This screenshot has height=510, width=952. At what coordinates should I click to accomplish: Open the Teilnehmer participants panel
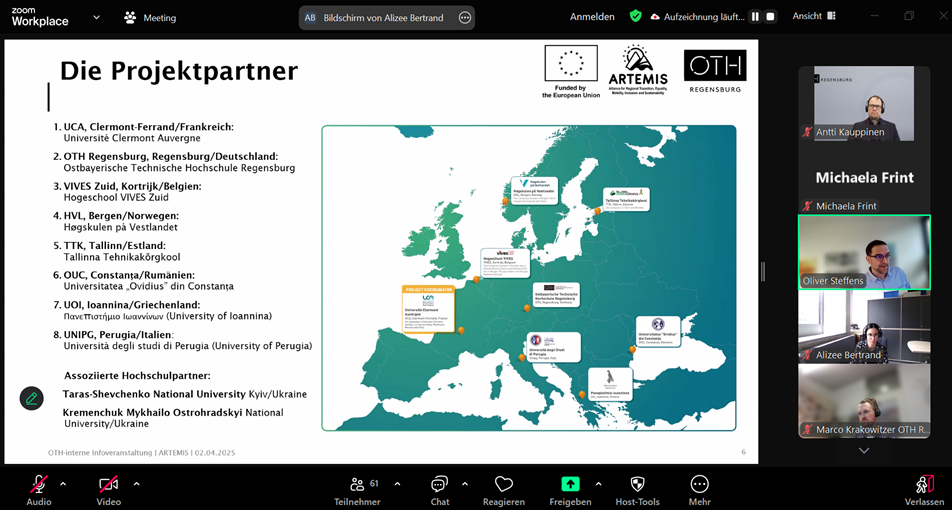(x=358, y=490)
